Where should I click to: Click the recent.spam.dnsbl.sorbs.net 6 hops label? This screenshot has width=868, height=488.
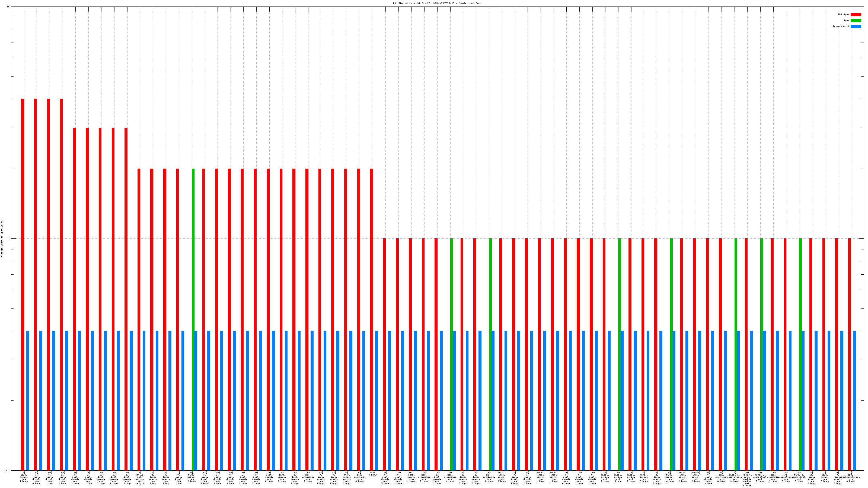[747, 479]
